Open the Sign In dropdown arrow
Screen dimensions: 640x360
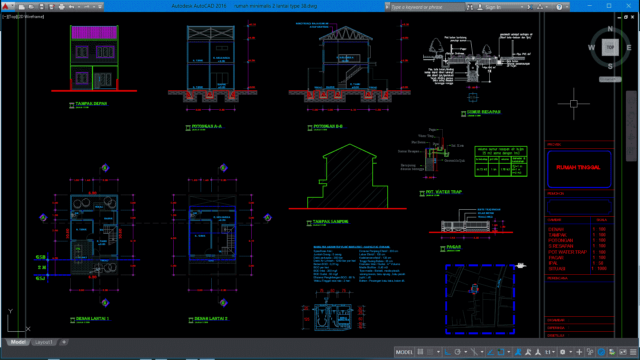tap(522, 7)
